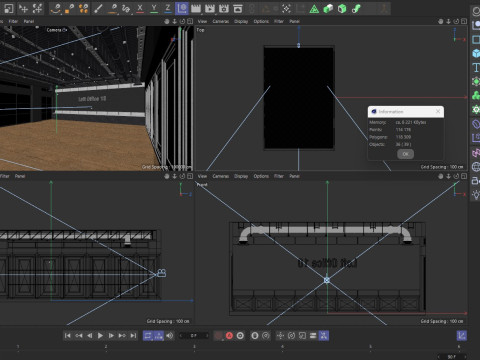Viewport: 480px width, 360px height.
Task: Toggle the red Autokeying button
Action: [229, 335]
